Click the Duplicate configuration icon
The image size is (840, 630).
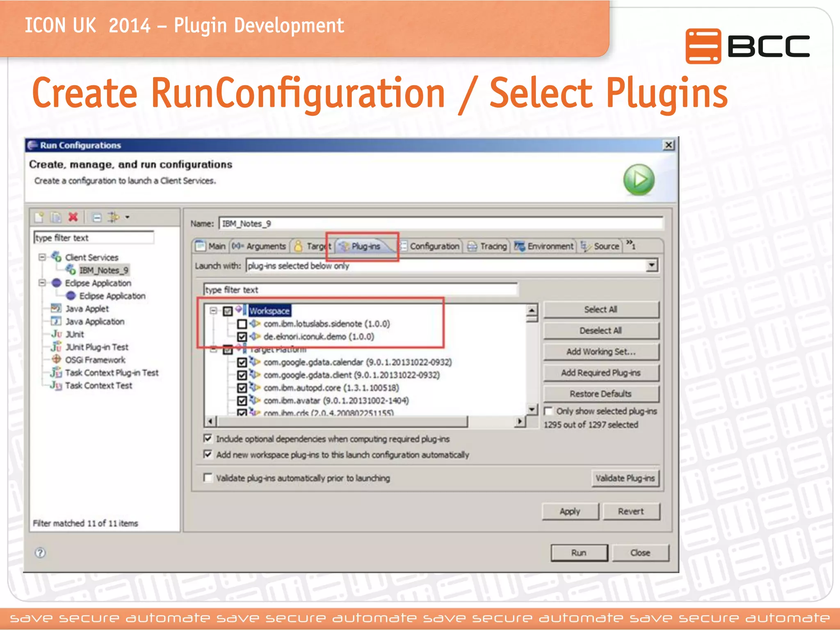(x=56, y=217)
